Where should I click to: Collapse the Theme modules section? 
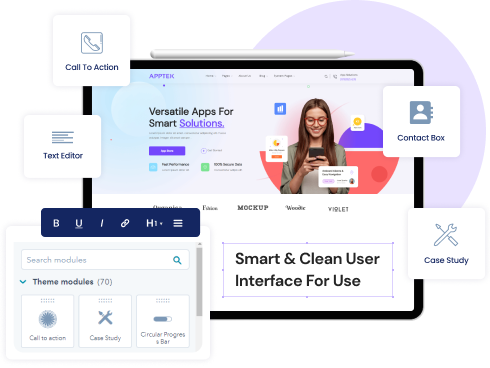[23, 282]
